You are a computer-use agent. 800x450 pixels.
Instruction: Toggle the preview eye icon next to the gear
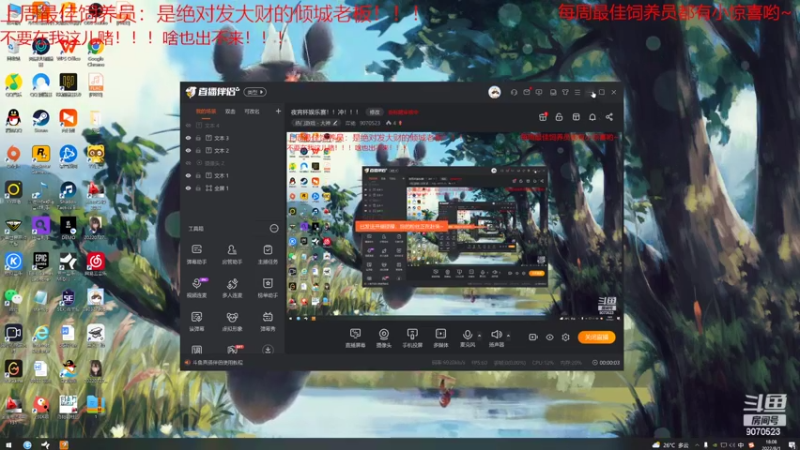(x=549, y=337)
